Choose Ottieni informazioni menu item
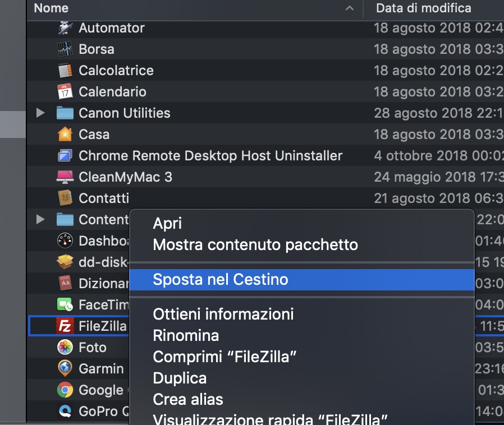Screen dimensions: 504x425 click(x=223, y=314)
